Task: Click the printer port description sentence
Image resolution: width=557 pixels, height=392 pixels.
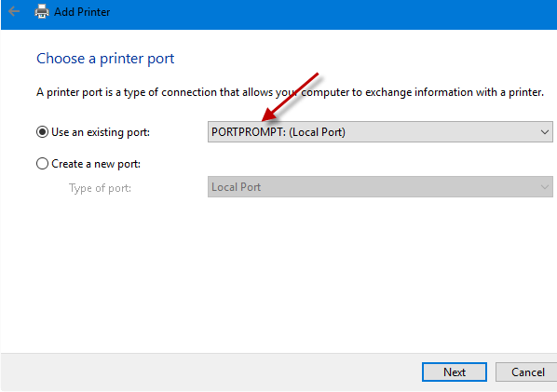Action: pos(290,92)
